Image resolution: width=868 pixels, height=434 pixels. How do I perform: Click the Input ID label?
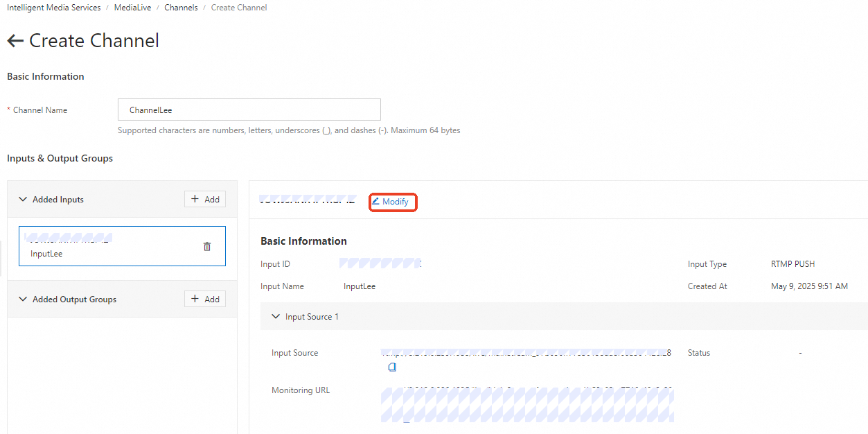275,264
